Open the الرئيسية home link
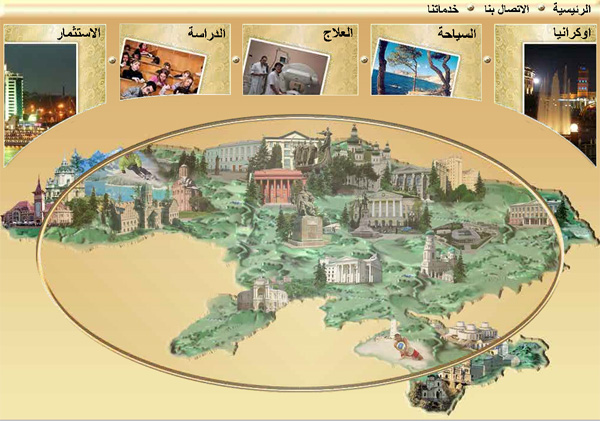 [x=571, y=9]
